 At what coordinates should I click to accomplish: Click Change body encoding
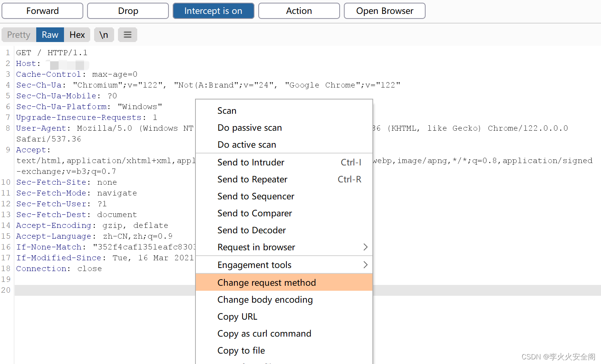tap(284, 300)
